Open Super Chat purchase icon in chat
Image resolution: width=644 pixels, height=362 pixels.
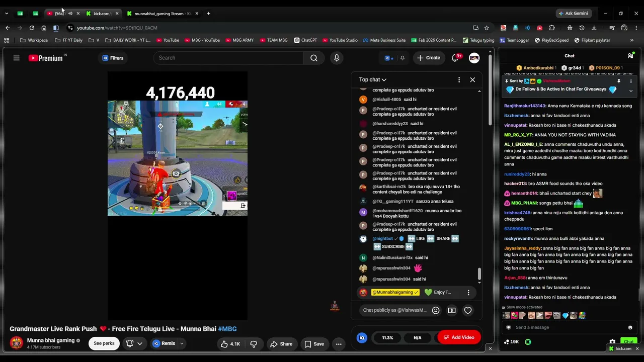pos(452,310)
